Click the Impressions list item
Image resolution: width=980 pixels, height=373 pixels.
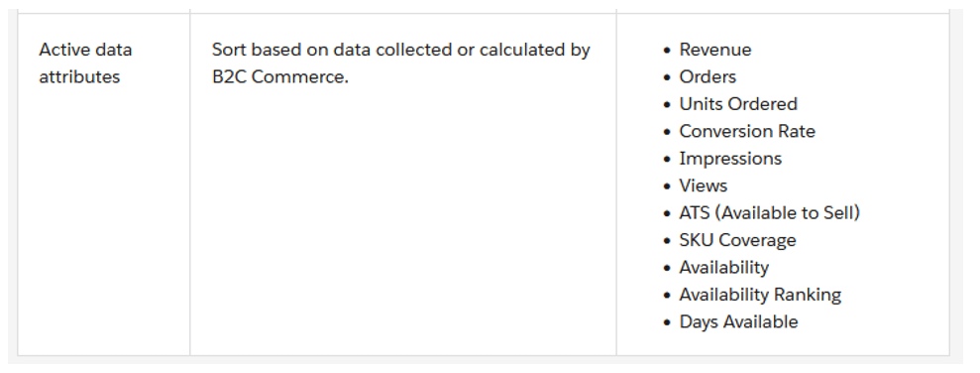tap(730, 159)
